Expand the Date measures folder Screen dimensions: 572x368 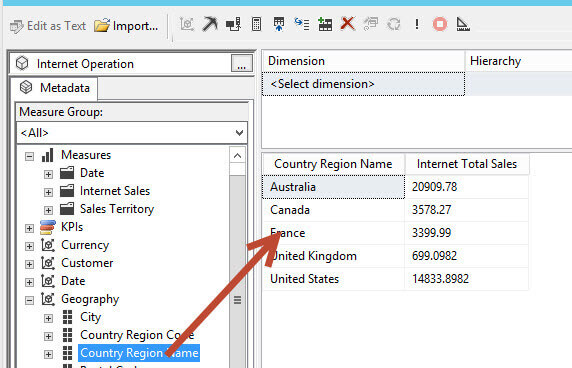coord(48,174)
